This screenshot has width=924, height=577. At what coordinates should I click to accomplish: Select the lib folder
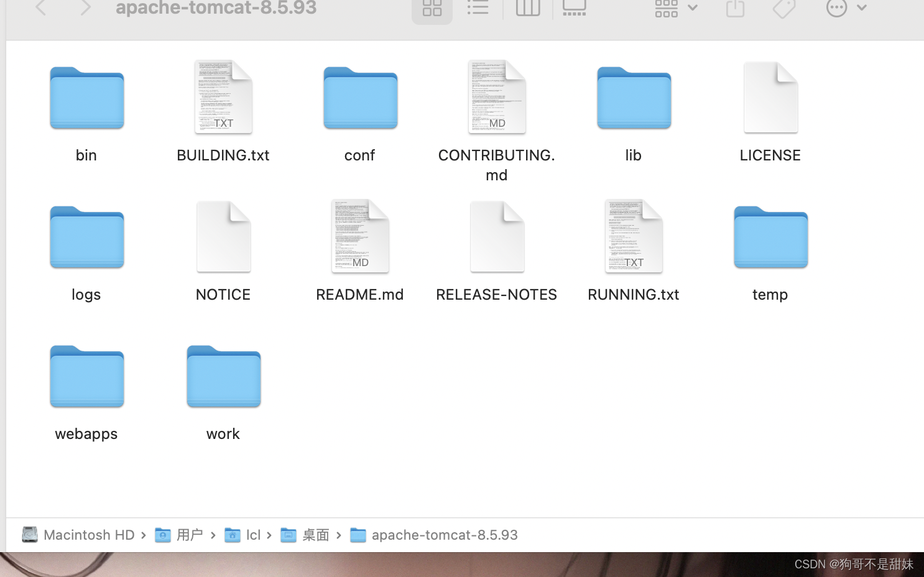[x=634, y=98]
